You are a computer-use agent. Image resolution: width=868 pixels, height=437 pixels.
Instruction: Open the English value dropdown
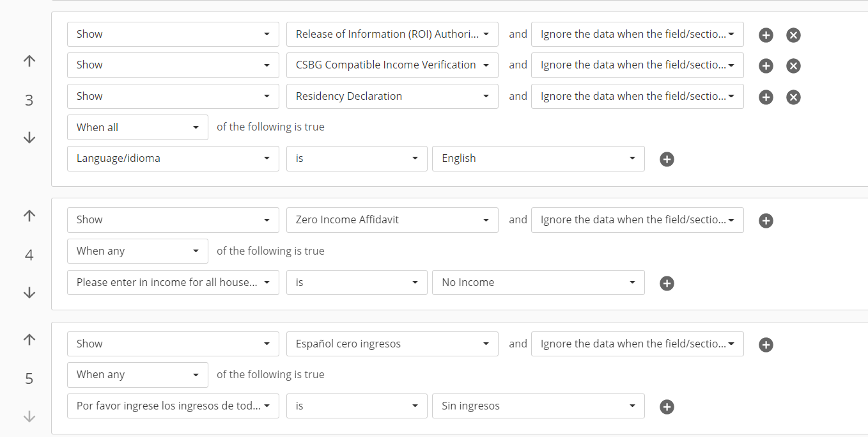pyautogui.click(x=538, y=159)
